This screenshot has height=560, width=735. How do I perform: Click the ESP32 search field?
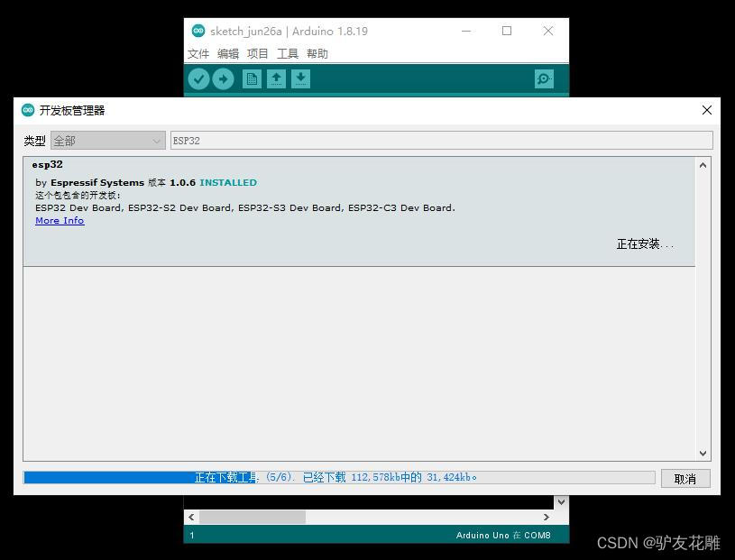pos(442,141)
